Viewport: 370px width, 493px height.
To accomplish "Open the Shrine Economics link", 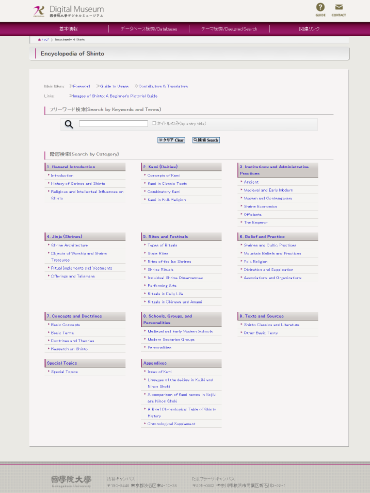I will pos(260,206).
